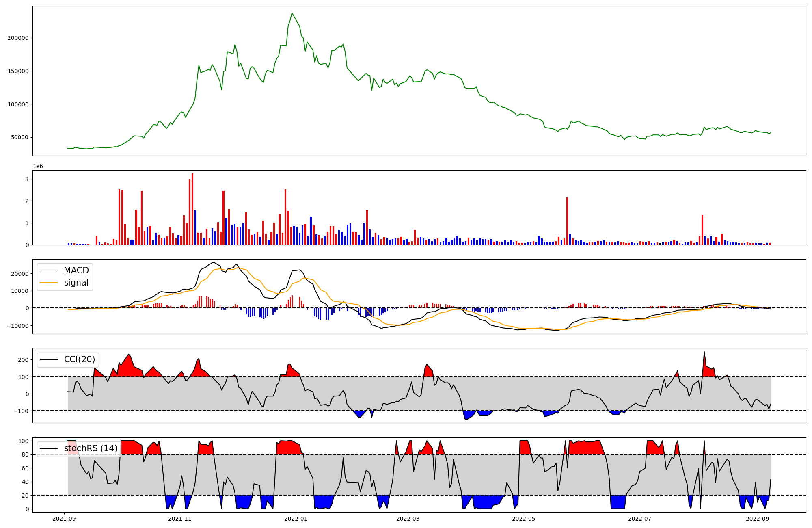
Task: Click the highest peak of the green price line
Action: 292,13
